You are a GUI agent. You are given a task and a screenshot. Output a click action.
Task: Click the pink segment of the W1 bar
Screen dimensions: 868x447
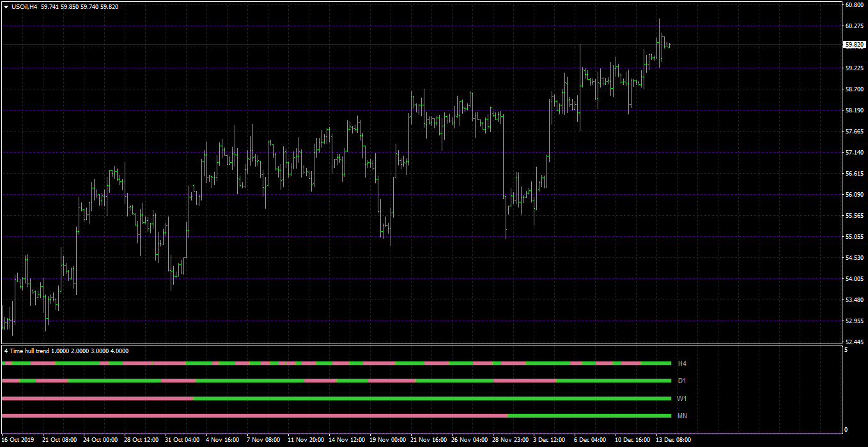point(98,398)
